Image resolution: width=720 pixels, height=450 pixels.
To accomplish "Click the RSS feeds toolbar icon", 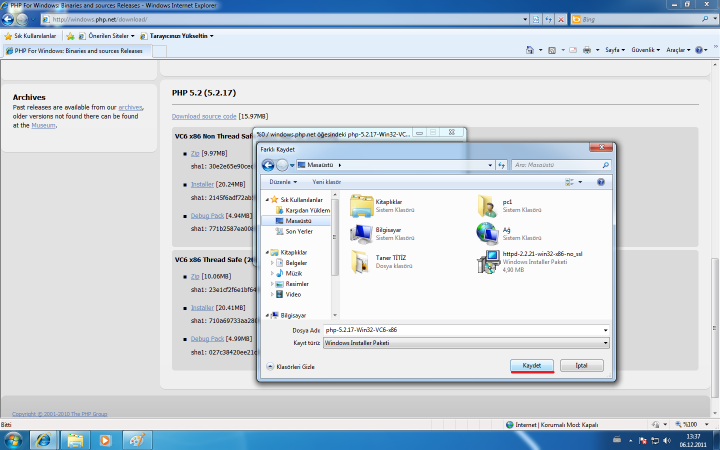I will point(552,50).
